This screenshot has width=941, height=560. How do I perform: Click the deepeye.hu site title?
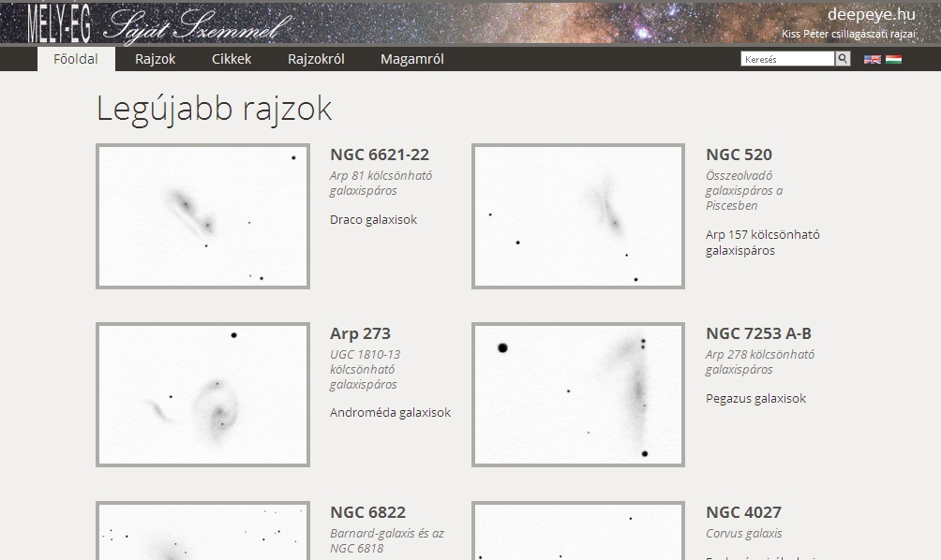[x=871, y=14]
